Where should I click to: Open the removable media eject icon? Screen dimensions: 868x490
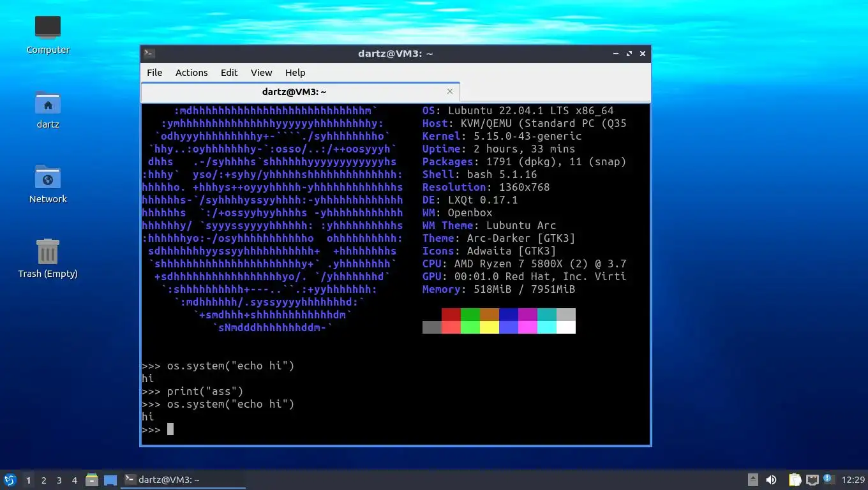(x=753, y=480)
